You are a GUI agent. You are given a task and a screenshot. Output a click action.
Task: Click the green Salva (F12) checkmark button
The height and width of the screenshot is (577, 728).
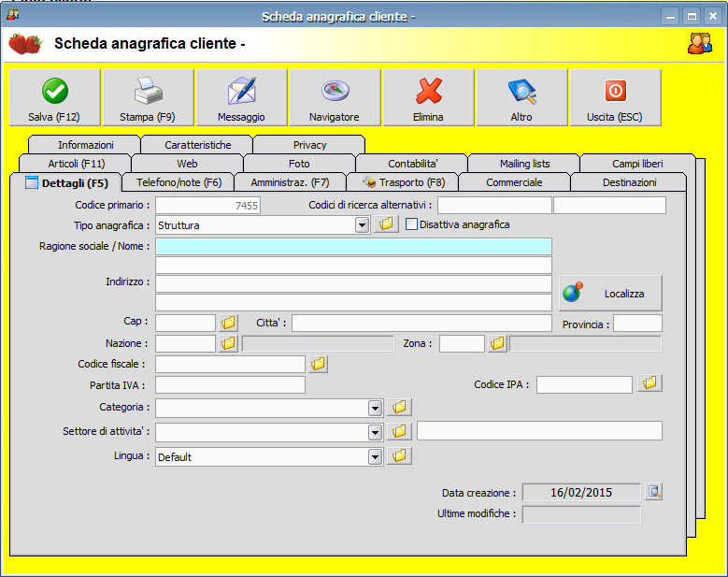tap(54, 97)
